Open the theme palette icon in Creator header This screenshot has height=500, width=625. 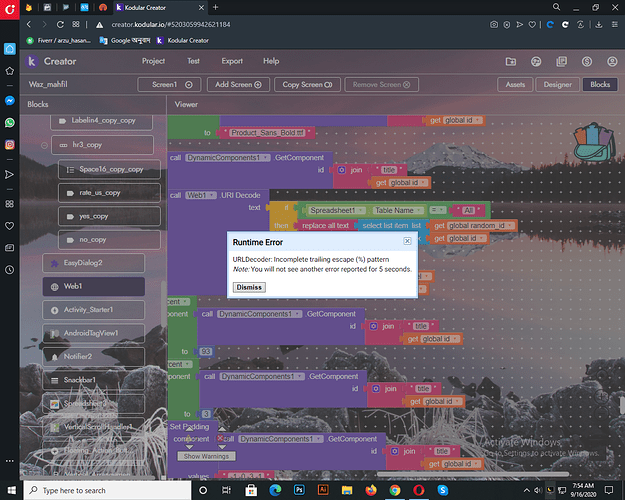[536, 61]
